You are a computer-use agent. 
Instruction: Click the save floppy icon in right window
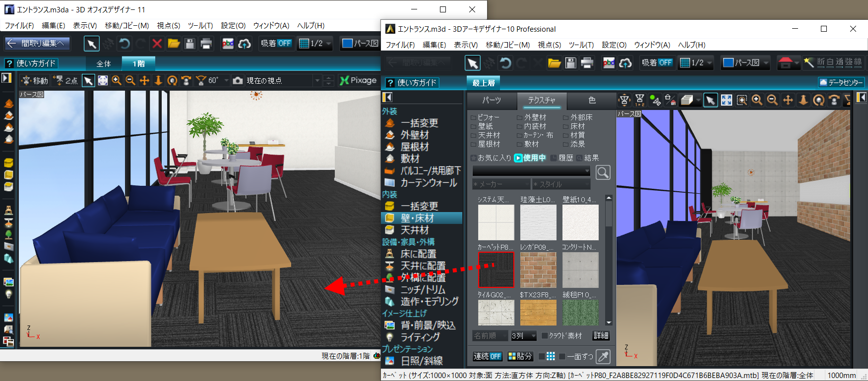point(571,63)
